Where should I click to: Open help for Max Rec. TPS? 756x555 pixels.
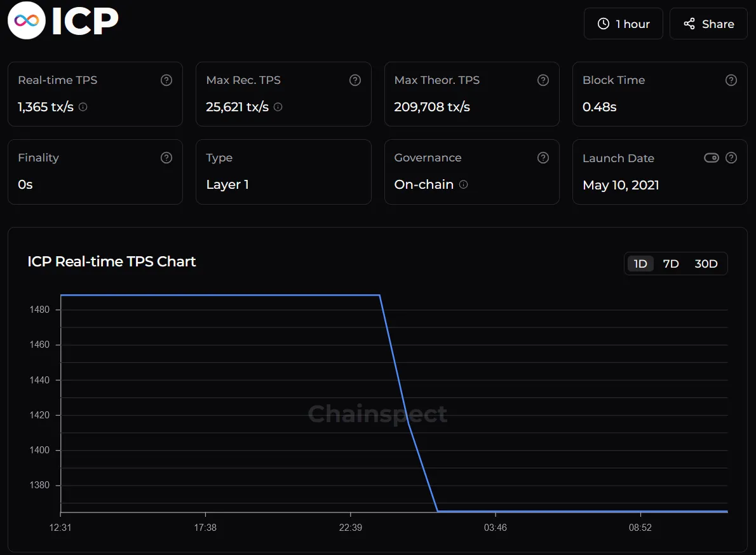[x=355, y=80]
